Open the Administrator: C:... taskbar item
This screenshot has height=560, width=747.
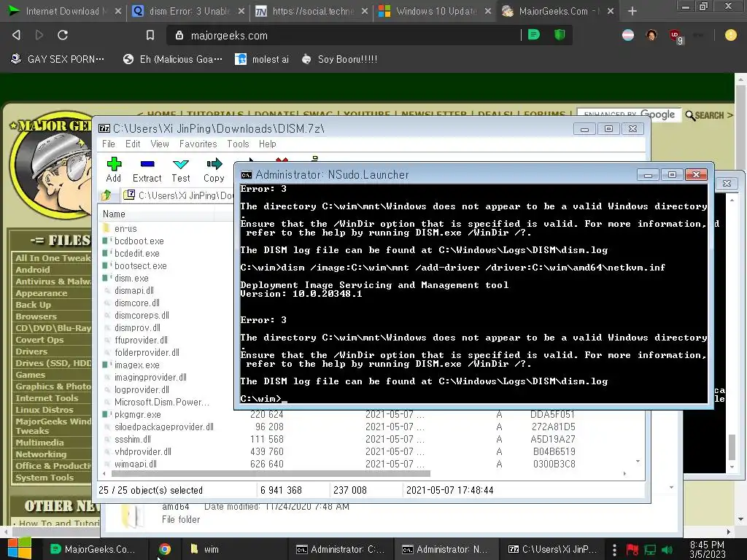(341, 549)
